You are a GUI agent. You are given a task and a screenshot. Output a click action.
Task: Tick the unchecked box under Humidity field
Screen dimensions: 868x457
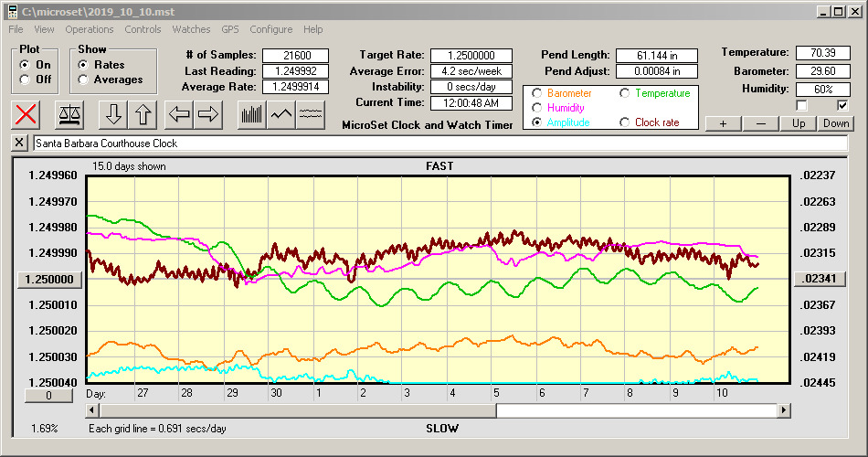(801, 105)
